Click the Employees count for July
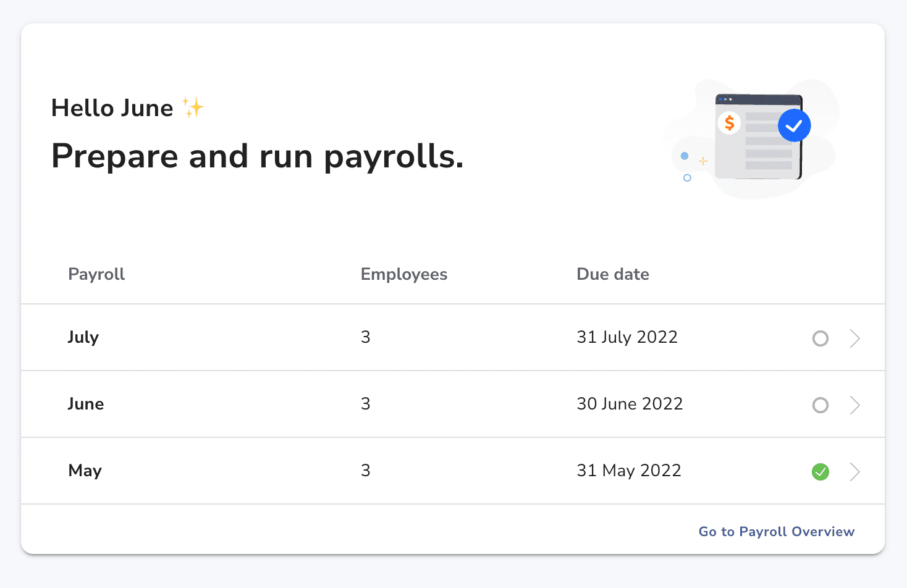This screenshot has width=907, height=588. coord(365,337)
